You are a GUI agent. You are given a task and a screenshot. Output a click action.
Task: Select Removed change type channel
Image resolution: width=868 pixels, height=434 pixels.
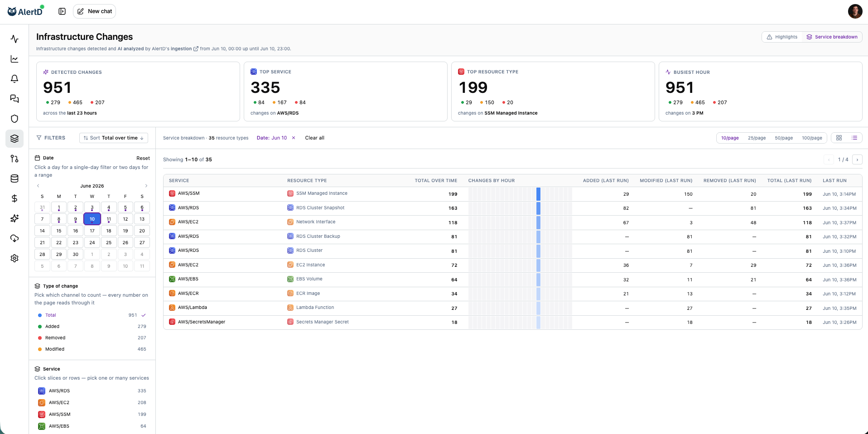(92, 338)
